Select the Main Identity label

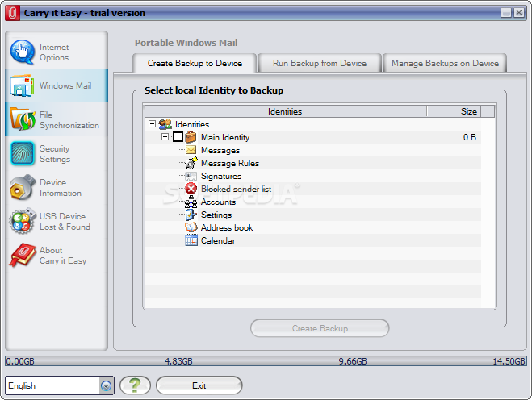point(225,137)
